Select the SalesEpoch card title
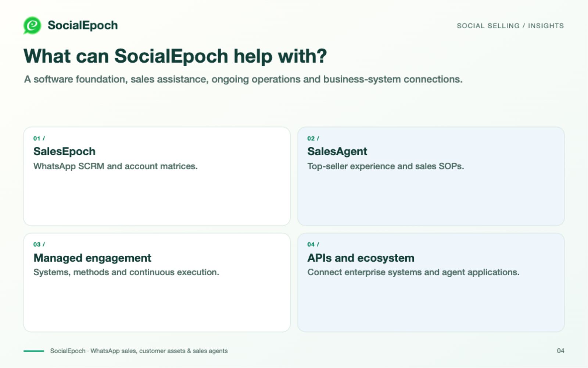The width and height of the screenshot is (588, 368). click(64, 151)
